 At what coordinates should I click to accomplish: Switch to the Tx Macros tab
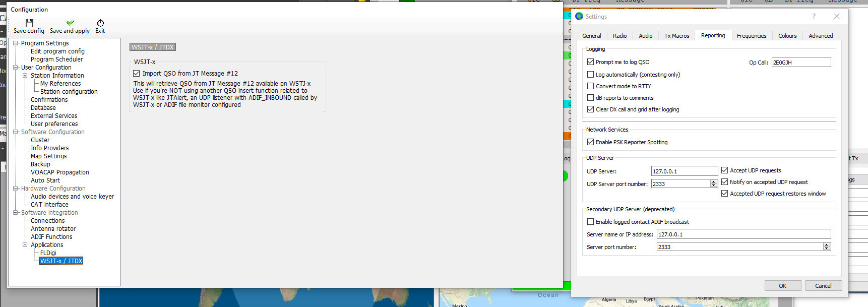(676, 36)
